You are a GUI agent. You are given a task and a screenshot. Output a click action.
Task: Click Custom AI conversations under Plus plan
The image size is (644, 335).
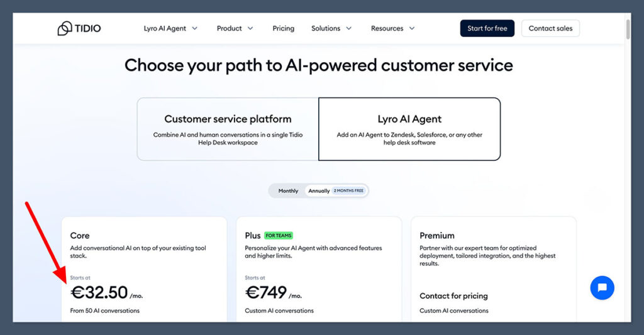tap(279, 310)
